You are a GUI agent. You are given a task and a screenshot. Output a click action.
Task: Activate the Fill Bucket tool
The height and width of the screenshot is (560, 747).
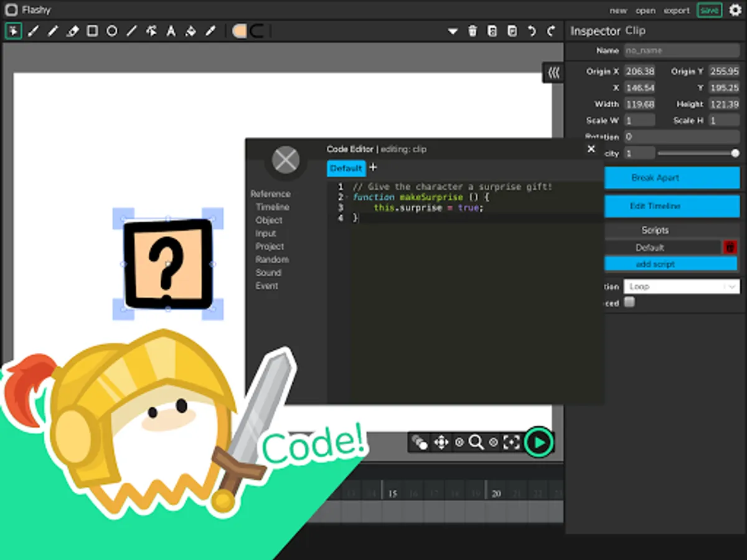click(x=190, y=31)
